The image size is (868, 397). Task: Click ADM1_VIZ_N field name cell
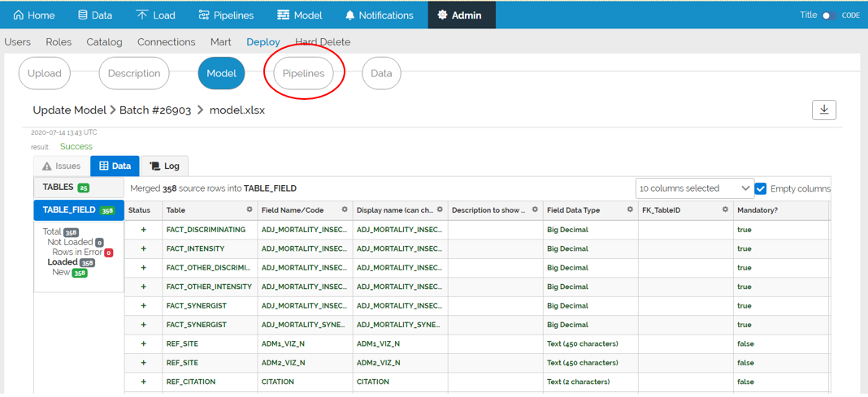coord(305,343)
